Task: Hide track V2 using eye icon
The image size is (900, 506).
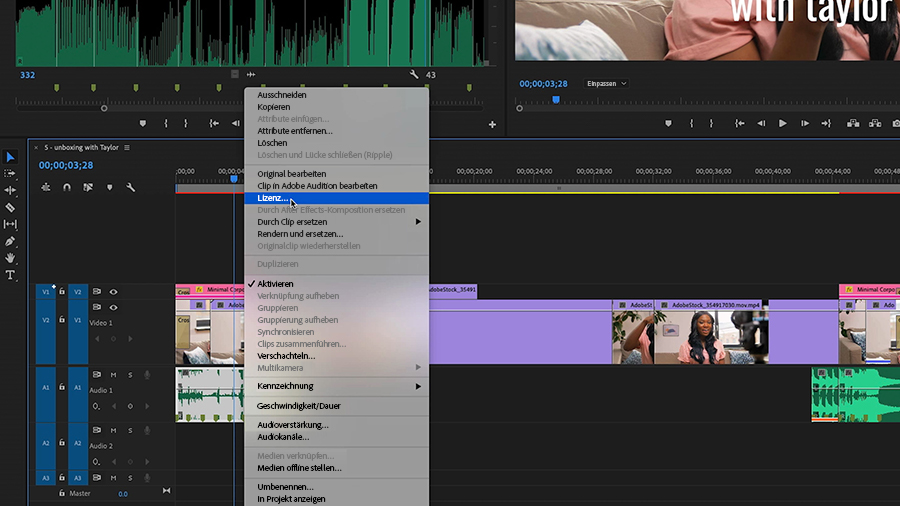Action: 113,292
